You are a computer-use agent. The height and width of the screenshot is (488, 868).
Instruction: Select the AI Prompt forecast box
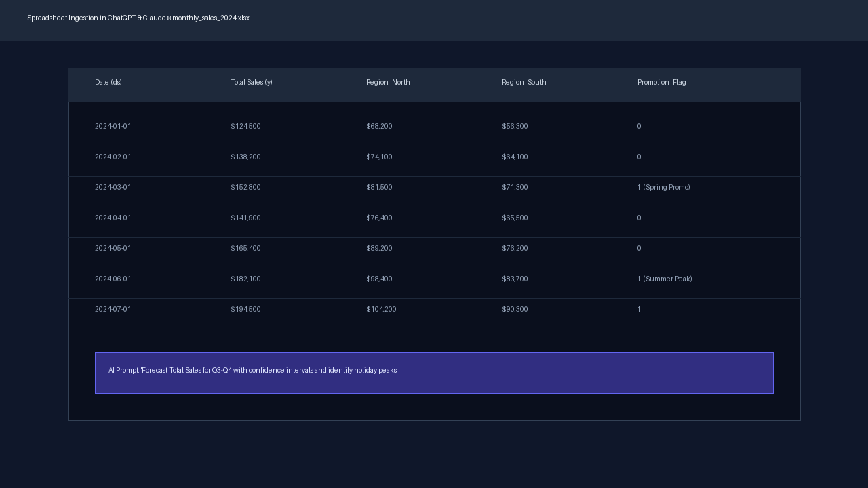point(434,373)
